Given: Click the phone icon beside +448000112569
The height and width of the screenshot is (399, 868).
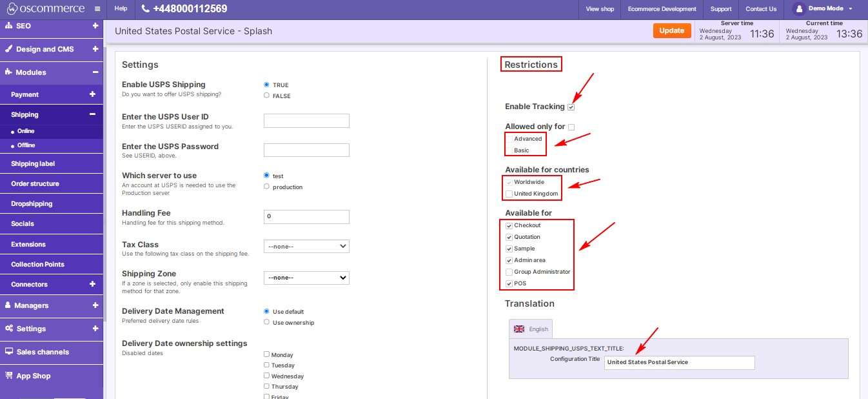Looking at the screenshot, I should tap(145, 9).
